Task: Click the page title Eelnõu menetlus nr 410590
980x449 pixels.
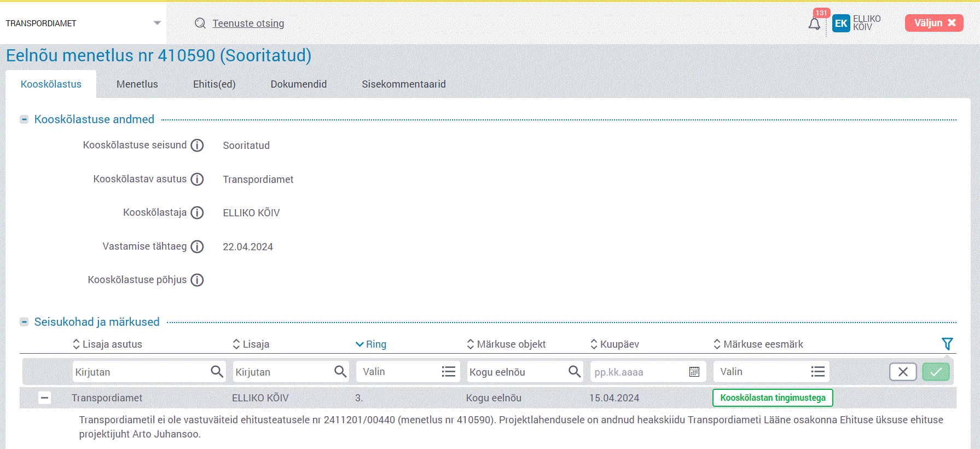Action: [x=159, y=56]
